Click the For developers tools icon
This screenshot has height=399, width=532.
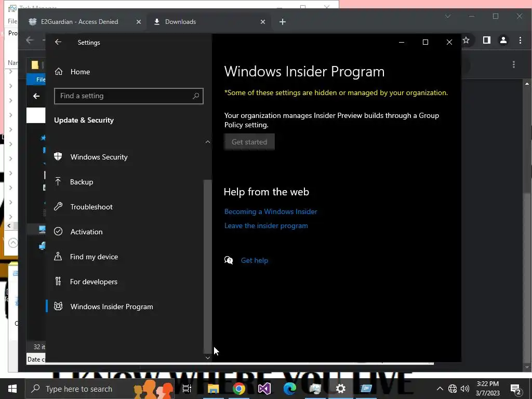click(58, 281)
